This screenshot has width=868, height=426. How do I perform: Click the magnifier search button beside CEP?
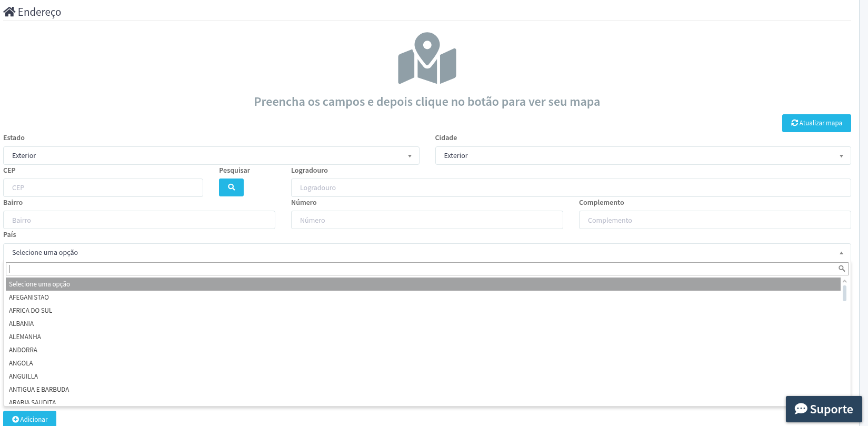231,187
